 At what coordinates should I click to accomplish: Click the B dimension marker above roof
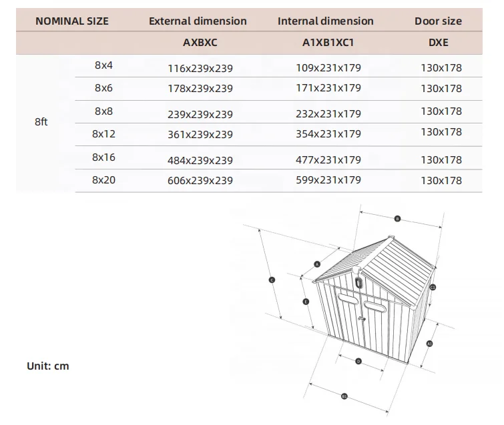[397, 219]
